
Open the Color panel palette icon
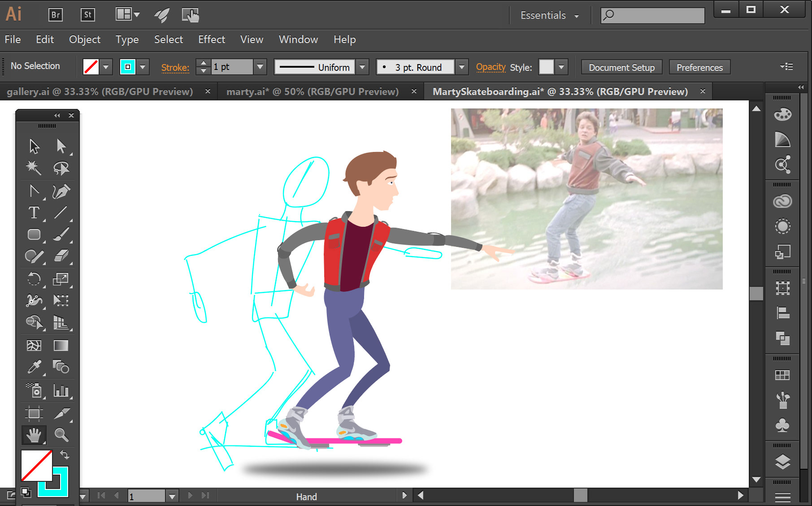[x=782, y=114]
